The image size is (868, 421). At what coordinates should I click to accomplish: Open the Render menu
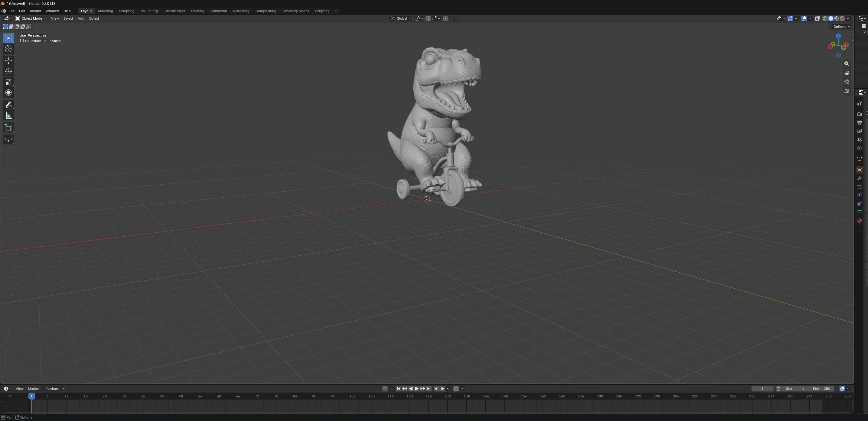click(x=35, y=11)
